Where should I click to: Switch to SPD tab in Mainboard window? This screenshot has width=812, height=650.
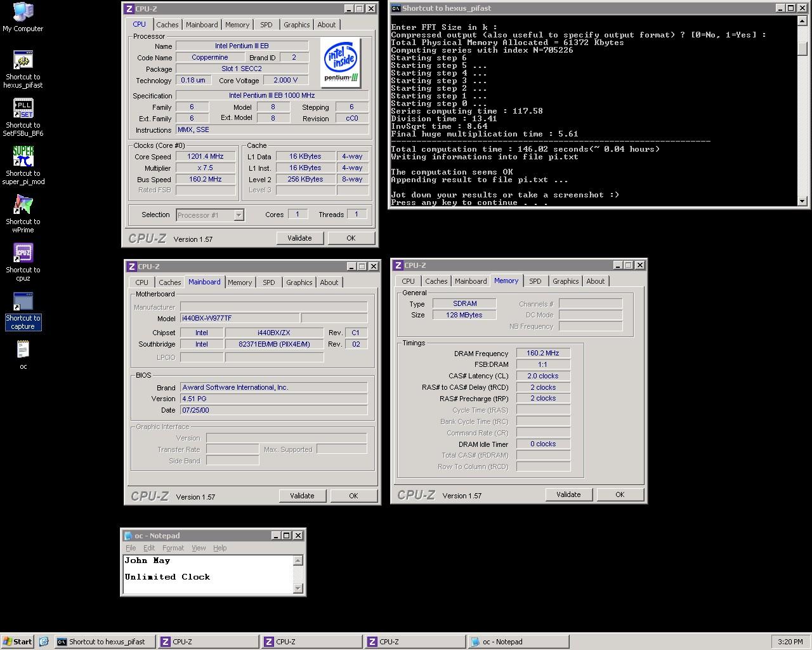coord(269,282)
